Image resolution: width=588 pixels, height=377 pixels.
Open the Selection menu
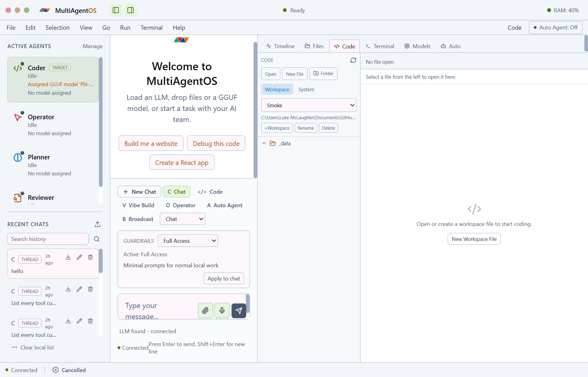(x=58, y=28)
